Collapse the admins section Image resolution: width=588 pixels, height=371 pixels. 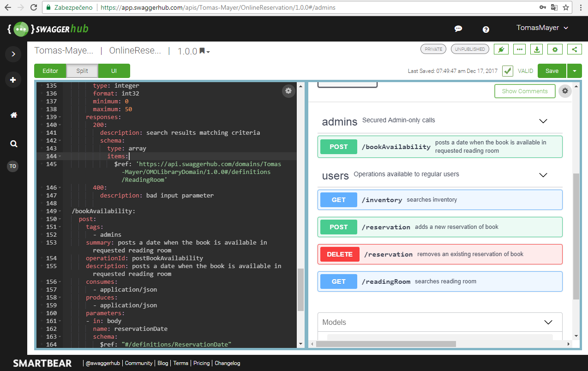coord(543,121)
